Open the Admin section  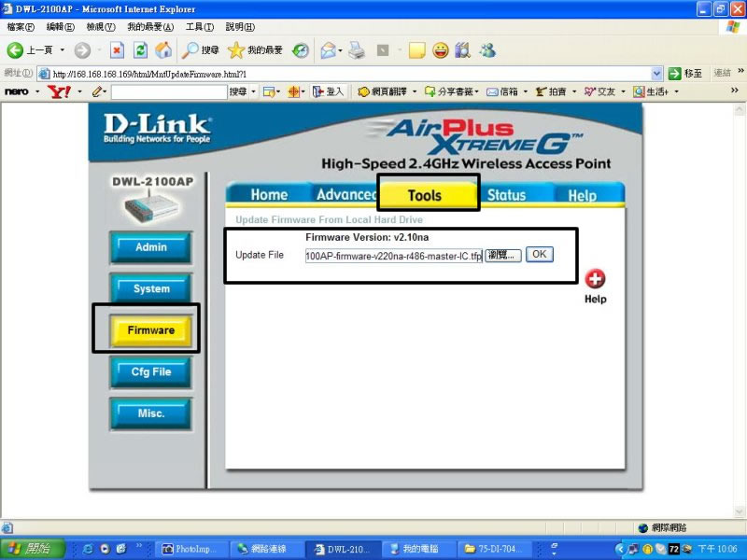pos(151,247)
